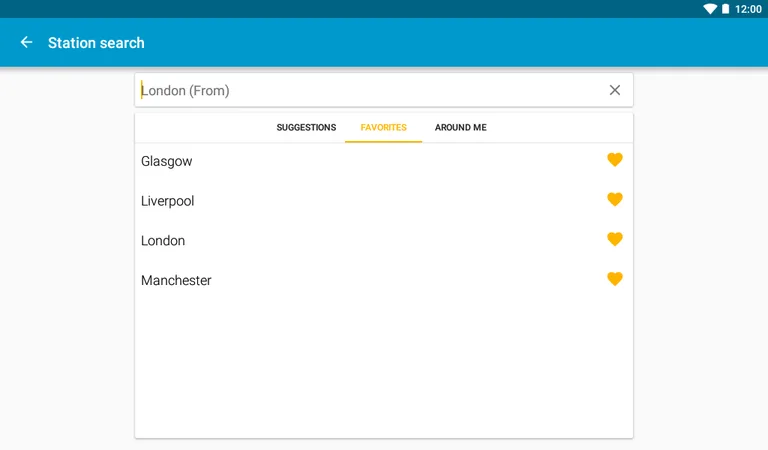
Task: Unfavorite Glasgow via its heart icon
Action: tap(615, 160)
